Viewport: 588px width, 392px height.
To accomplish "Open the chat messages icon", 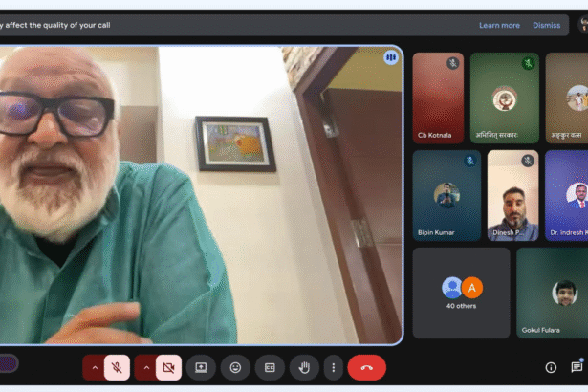I will (x=577, y=367).
